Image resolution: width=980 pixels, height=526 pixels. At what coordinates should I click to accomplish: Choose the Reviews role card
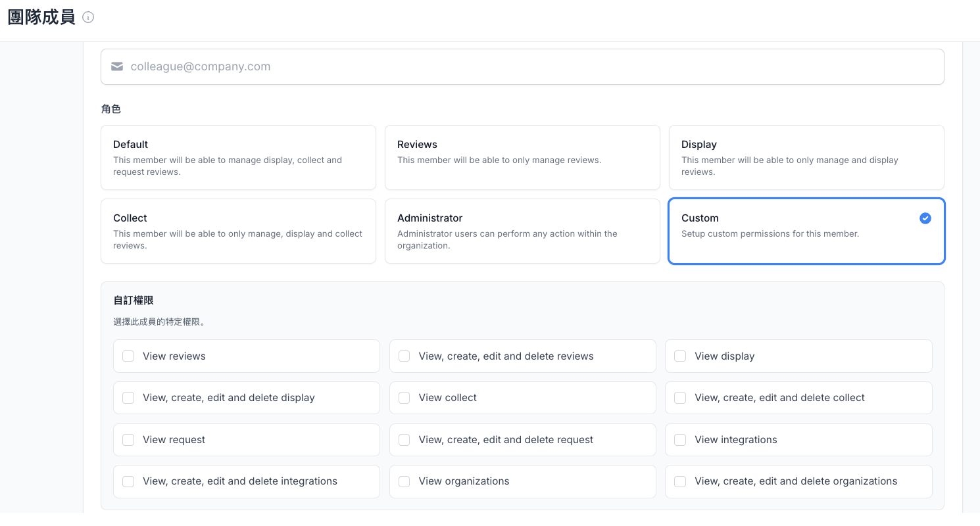[x=522, y=158]
